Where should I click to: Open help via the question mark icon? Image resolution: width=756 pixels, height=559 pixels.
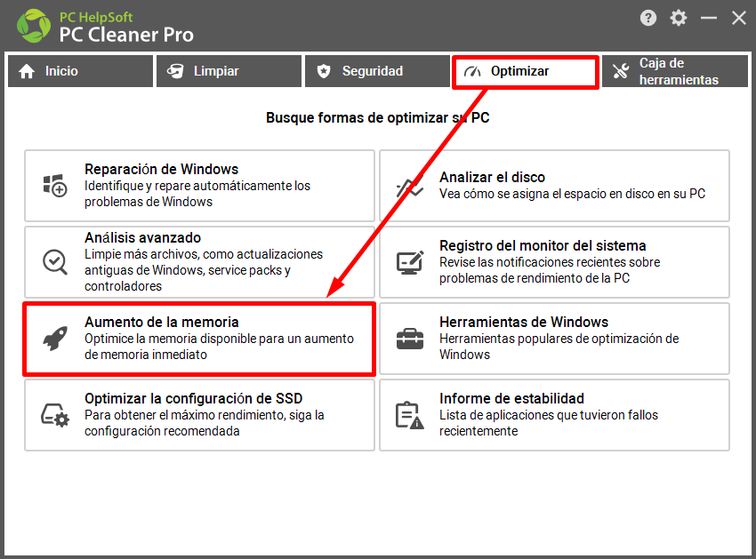coord(648,19)
